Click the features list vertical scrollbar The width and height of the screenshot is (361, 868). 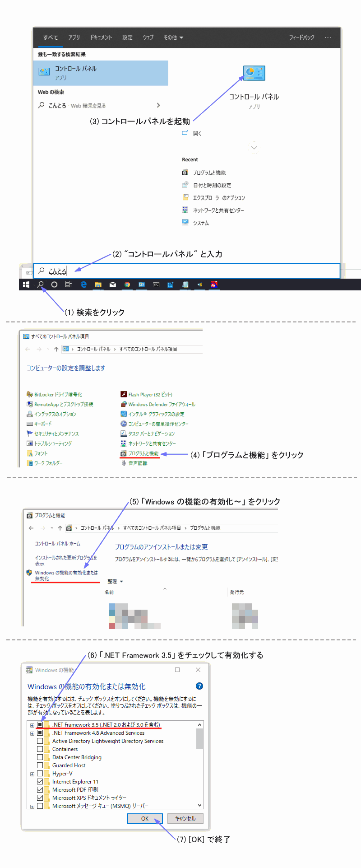pyautogui.click(x=199, y=739)
